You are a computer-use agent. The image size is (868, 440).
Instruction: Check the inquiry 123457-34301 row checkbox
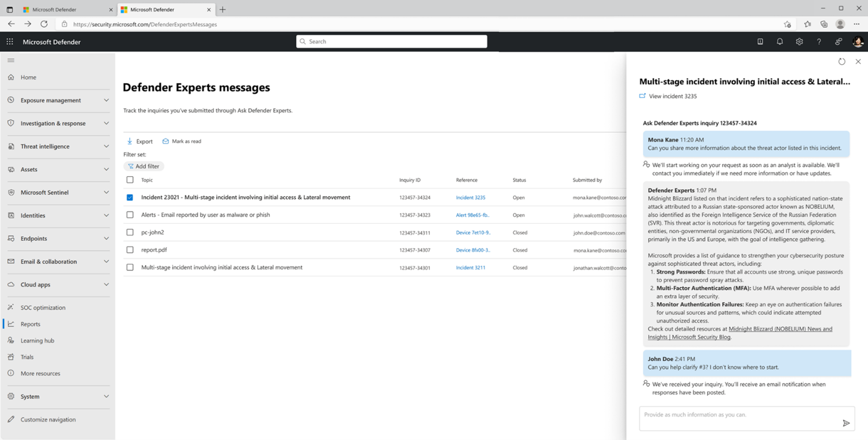click(130, 268)
